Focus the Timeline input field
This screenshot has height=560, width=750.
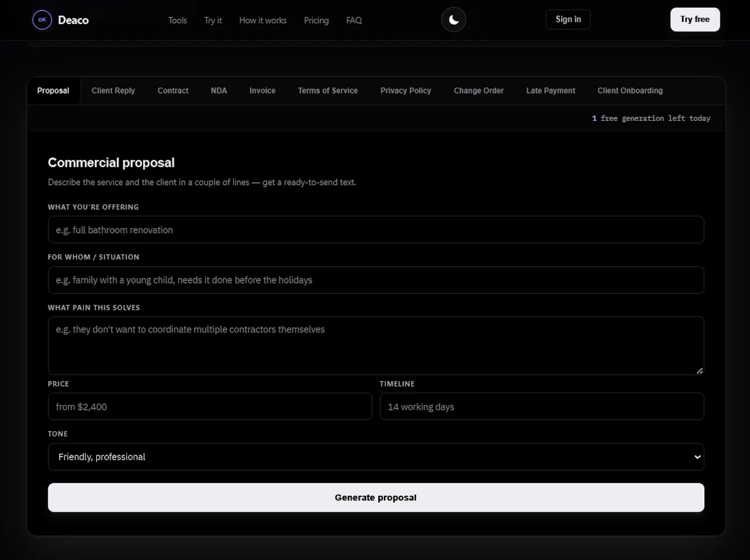pos(542,406)
